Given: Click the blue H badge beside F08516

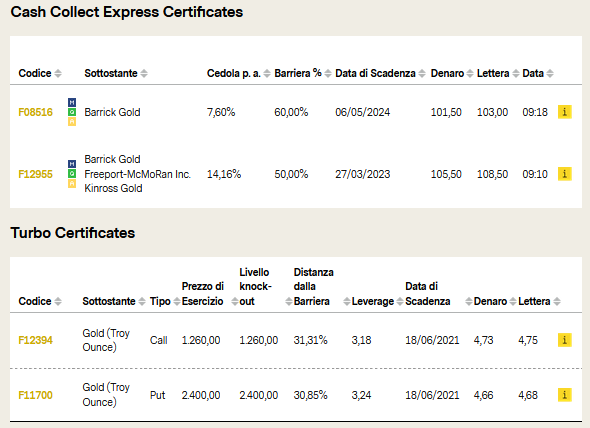Looking at the screenshot, I should [72, 102].
